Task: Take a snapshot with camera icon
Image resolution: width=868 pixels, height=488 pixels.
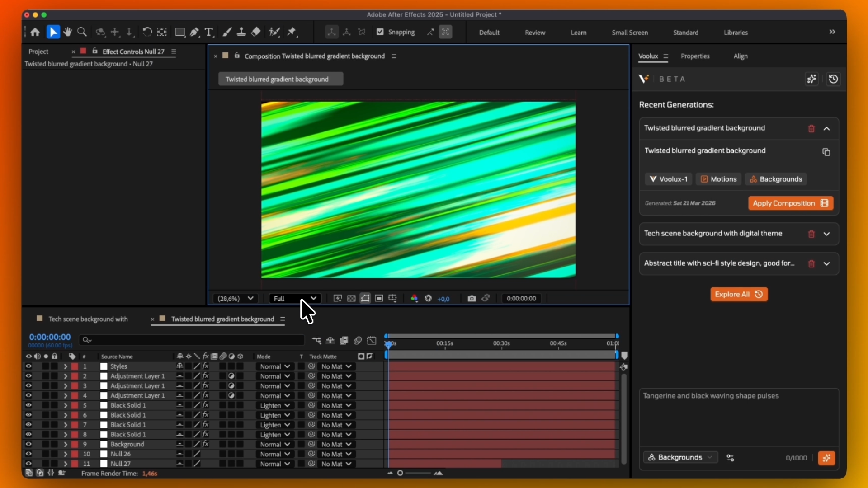Action: pyautogui.click(x=472, y=299)
